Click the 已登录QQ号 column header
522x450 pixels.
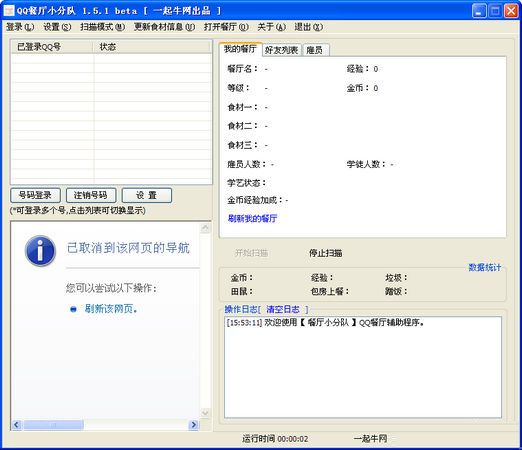[x=52, y=47]
